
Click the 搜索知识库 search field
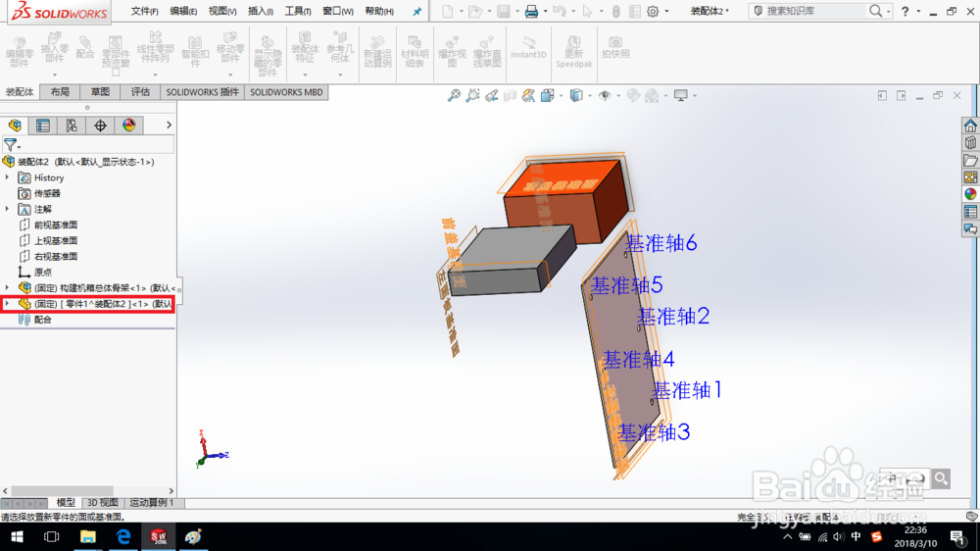tap(813, 11)
